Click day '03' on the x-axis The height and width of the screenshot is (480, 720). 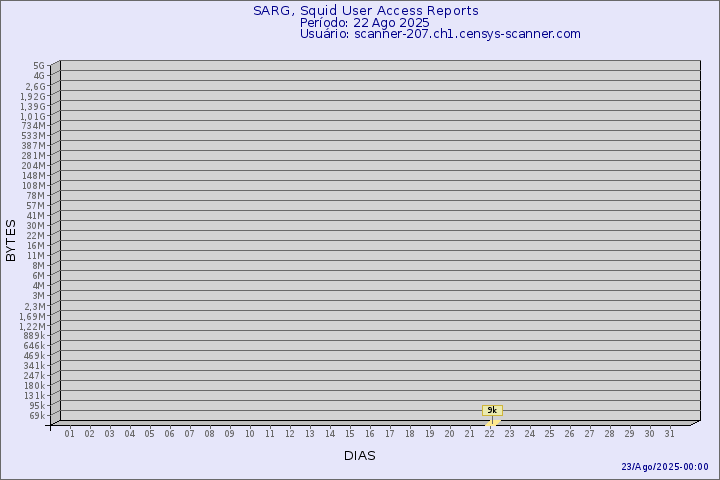tap(110, 434)
